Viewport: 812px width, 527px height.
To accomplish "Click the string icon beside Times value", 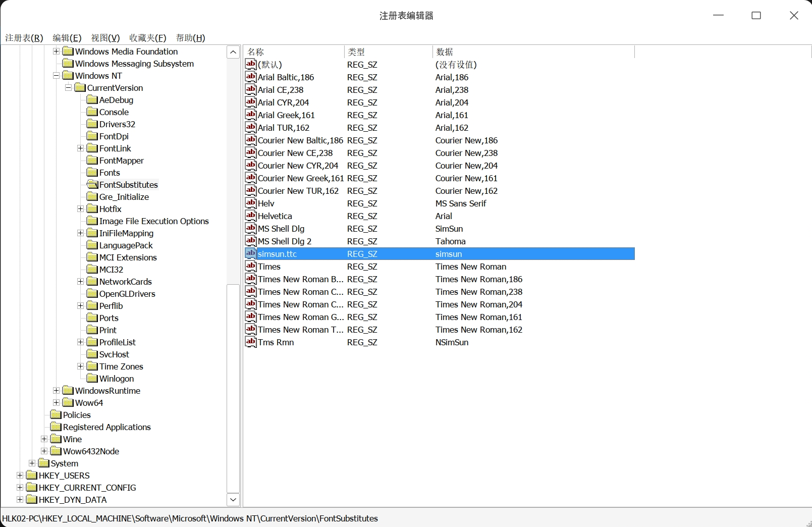I will 251,266.
